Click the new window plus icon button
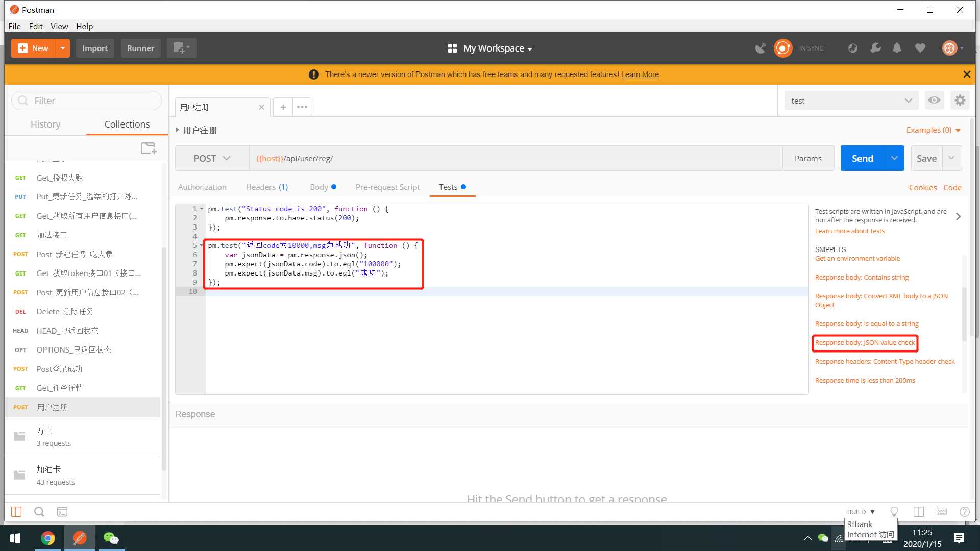The height and width of the screenshot is (551, 980). click(x=181, y=48)
